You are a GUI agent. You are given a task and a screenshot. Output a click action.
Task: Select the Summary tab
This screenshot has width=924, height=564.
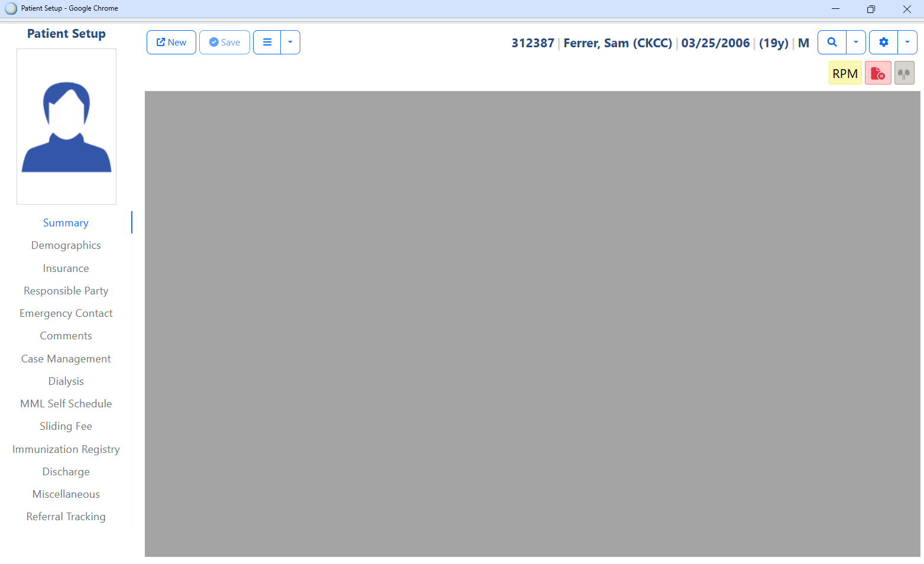(x=66, y=223)
